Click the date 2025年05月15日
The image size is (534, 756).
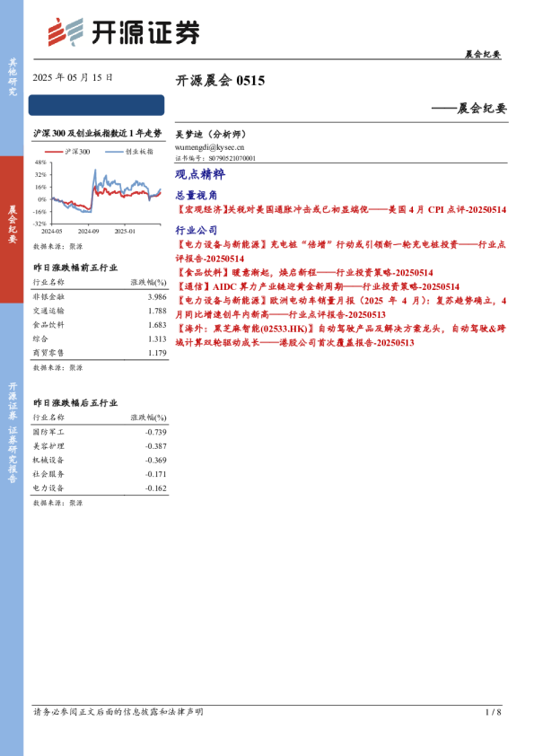73,77
